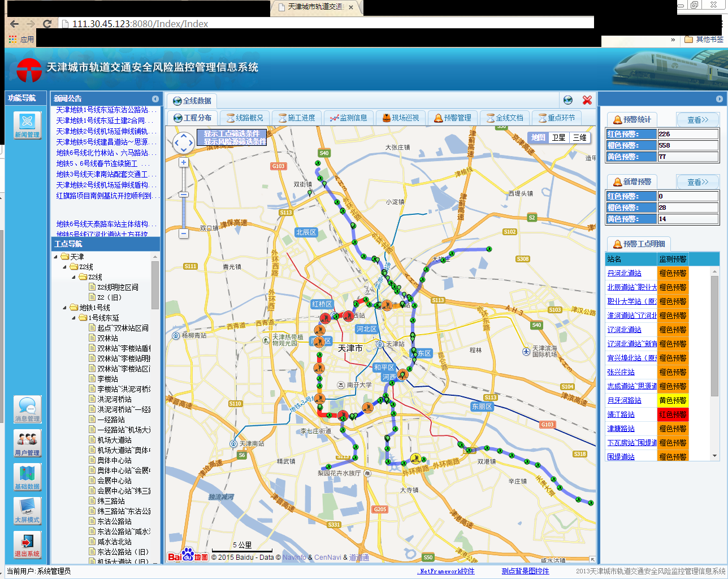Open 用户管理 in the left sidebar
Viewport: 728px width, 579px height.
tap(27, 443)
